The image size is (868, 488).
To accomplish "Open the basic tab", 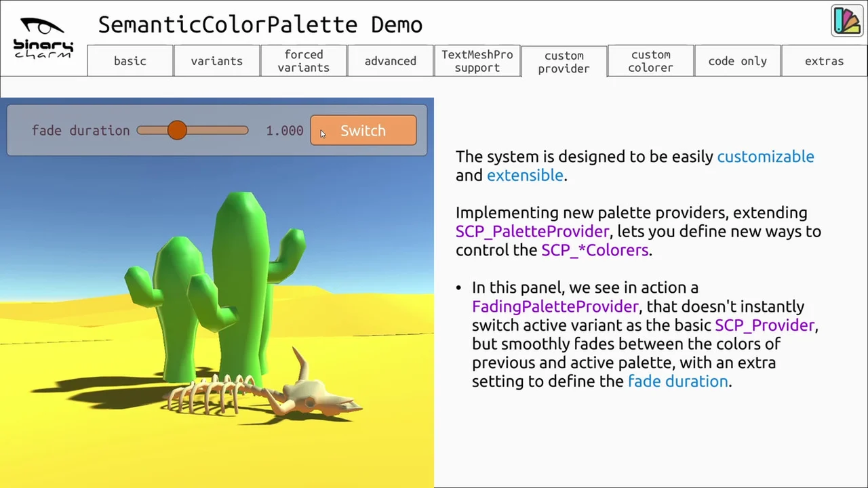I will [x=130, y=61].
